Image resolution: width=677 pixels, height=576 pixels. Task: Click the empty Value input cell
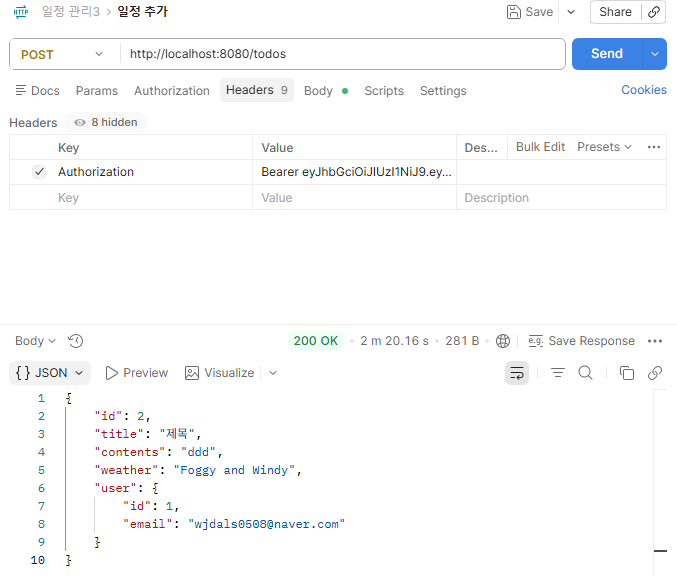354,198
